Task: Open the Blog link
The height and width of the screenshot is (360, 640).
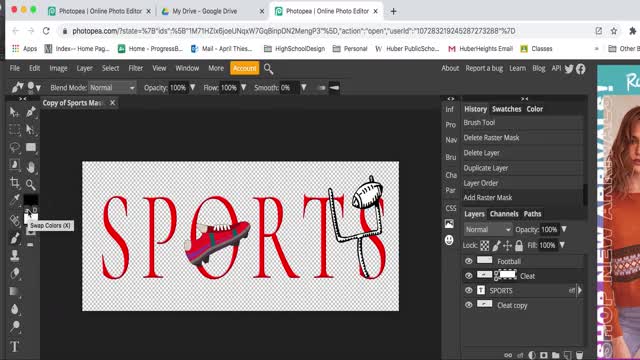Action: pyautogui.click(x=539, y=68)
